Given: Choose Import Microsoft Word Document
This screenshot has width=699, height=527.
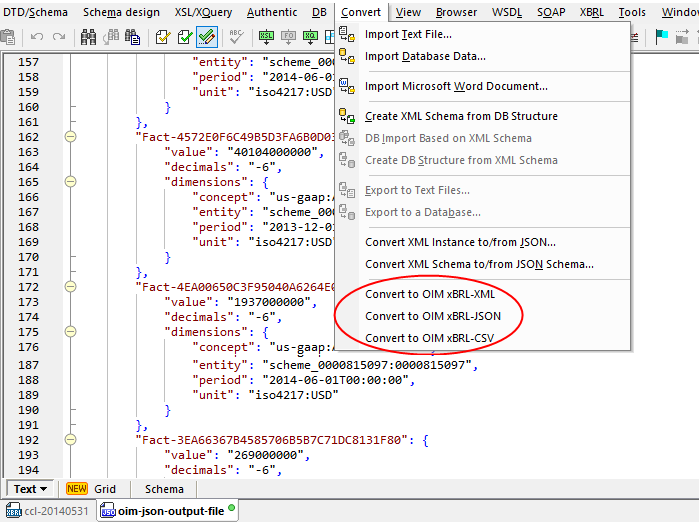Looking at the screenshot, I should (456, 86).
